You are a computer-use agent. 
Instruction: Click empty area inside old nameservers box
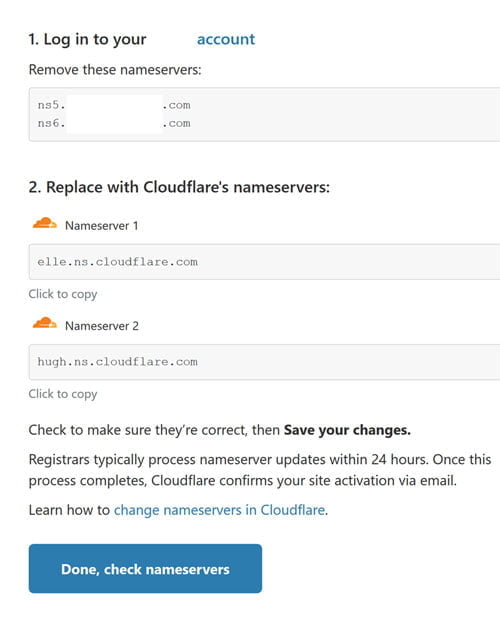click(343, 114)
